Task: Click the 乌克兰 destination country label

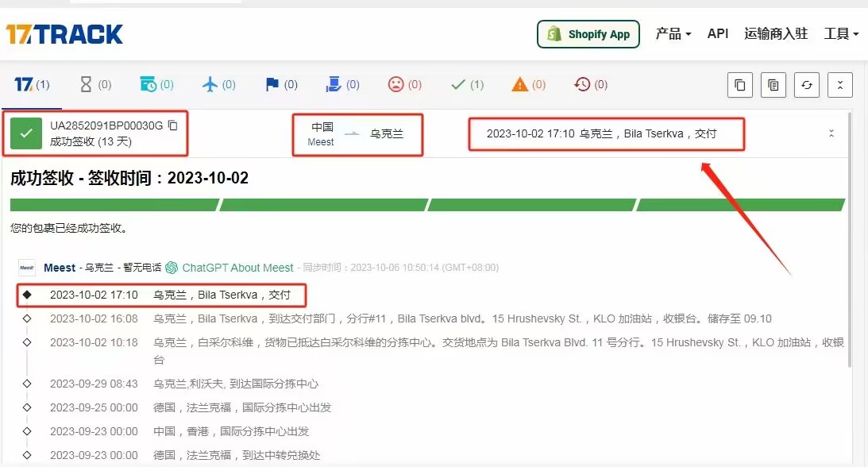Action: pyautogui.click(x=387, y=133)
